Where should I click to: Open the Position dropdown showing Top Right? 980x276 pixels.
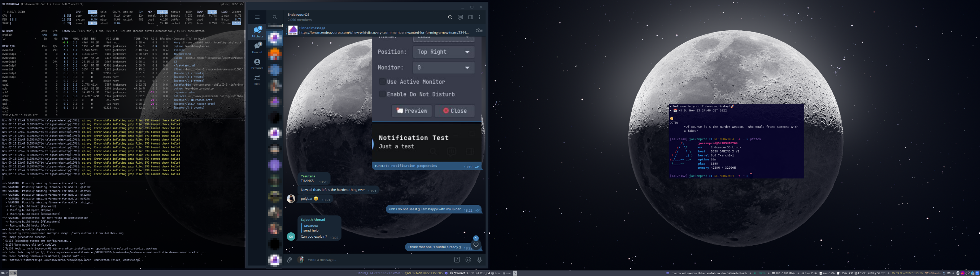(x=444, y=52)
